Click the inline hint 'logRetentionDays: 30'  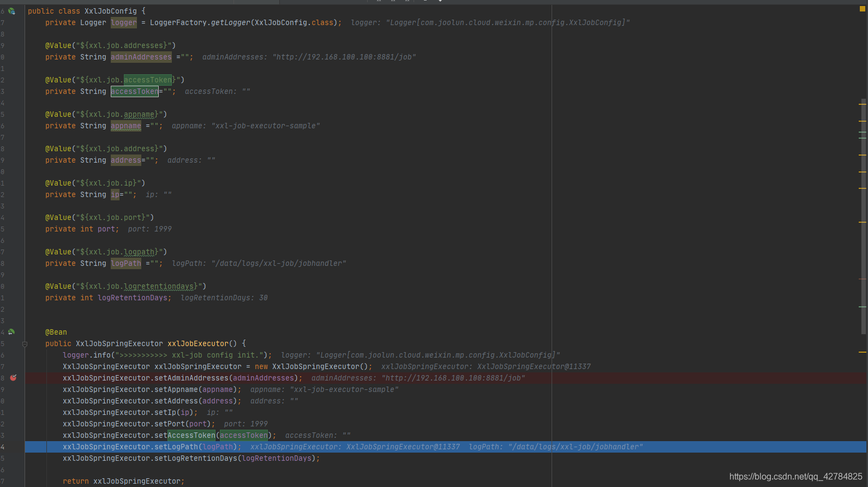tap(224, 298)
